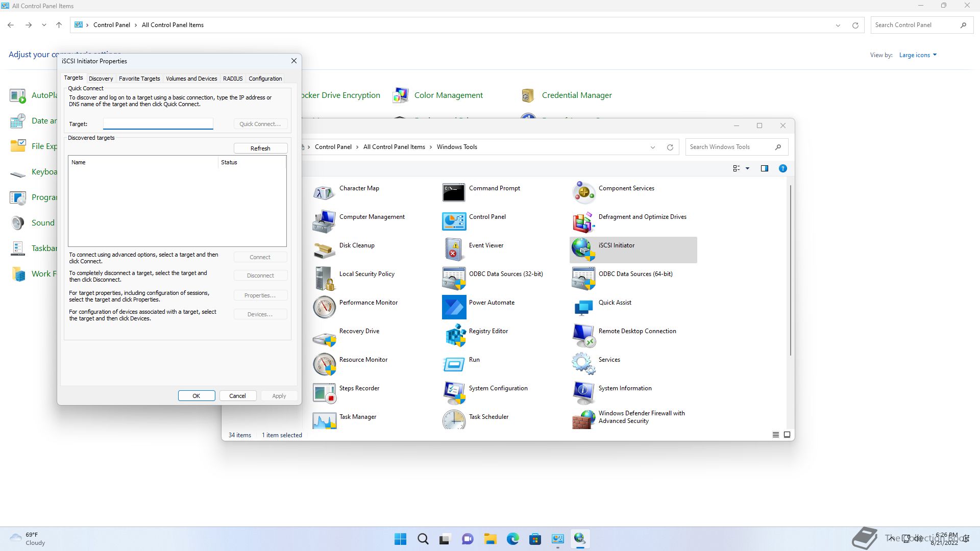Switch to details view in Windows Tools status bar
The width and height of the screenshot is (980, 551).
click(775, 435)
